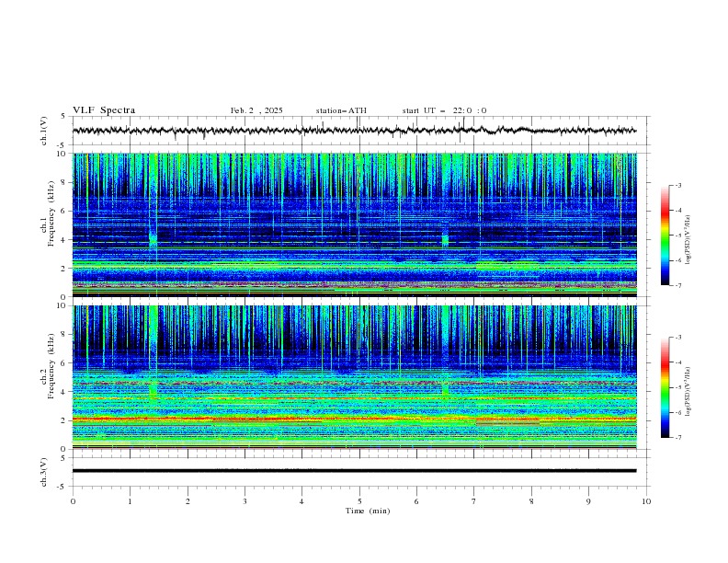Click the log(PSD) label beside ch.2 color bar
This screenshot has width=728, height=563.
coord(688,391)
